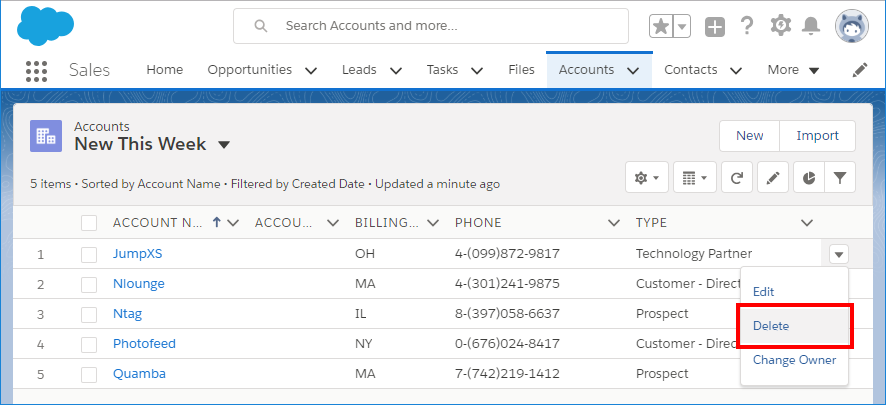Open the Opportunities tab chevron menu
Screen dimensions: 886x405
(x=310, y=70)
